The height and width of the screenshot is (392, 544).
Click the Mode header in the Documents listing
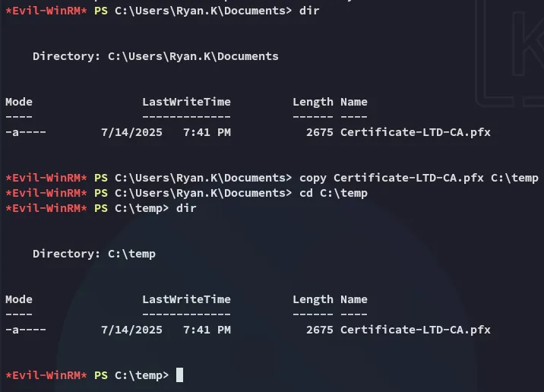coord(19,102)
